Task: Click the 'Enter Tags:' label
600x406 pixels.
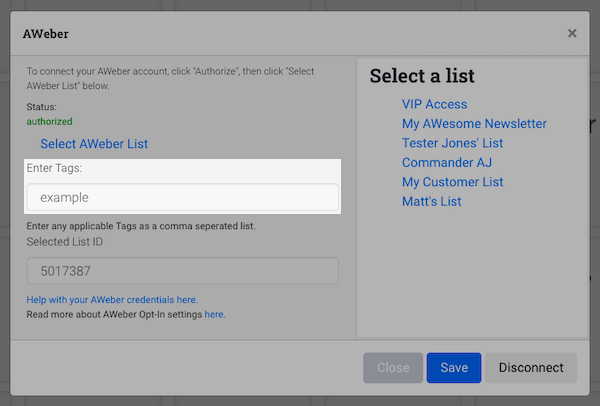Action: coord(54,167)
